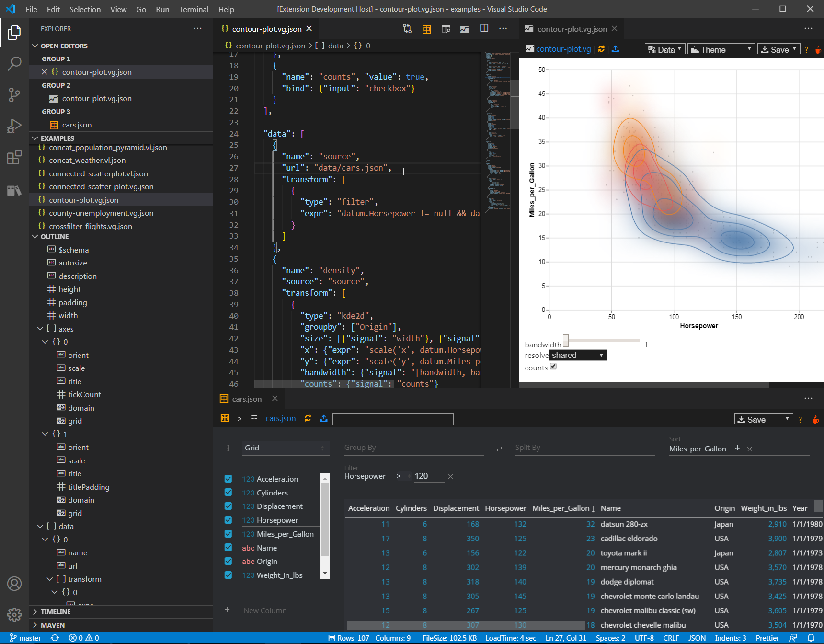Image resolution: width=824 pixels, height=644 pixels.
Task: Open the Extensions view
Action: coord(14,157)
